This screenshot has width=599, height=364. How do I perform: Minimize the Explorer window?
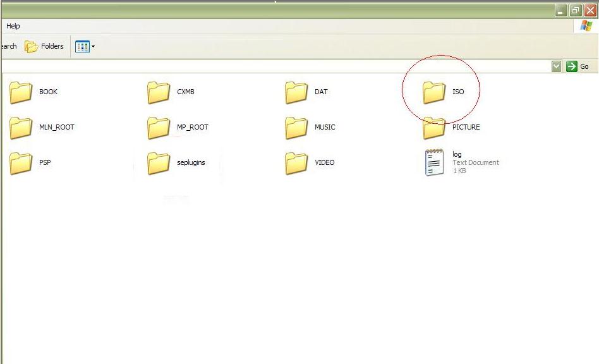pyautogui.click(x=560, y=11)
